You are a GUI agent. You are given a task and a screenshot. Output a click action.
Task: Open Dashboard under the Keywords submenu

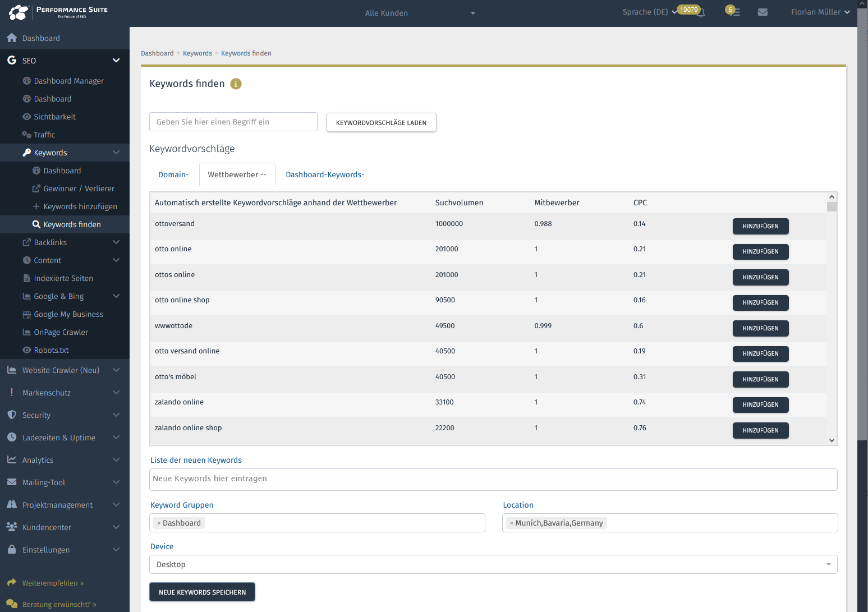click(x=62, y=171)
